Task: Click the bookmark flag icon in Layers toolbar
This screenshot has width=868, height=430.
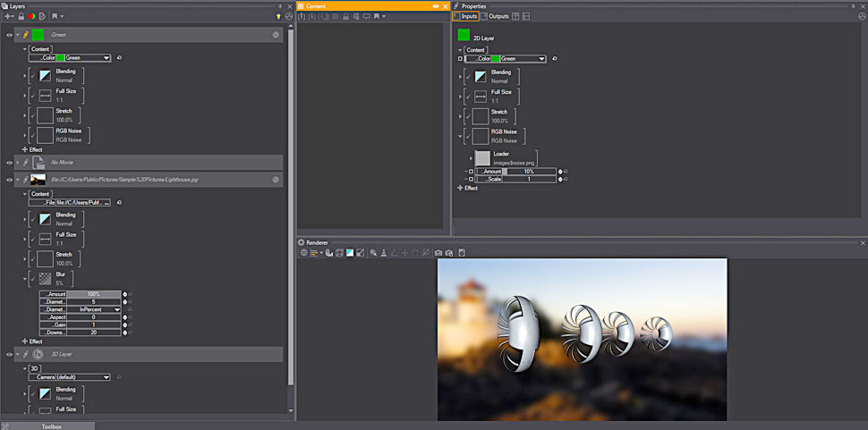Action: click(x=55, y=16)
